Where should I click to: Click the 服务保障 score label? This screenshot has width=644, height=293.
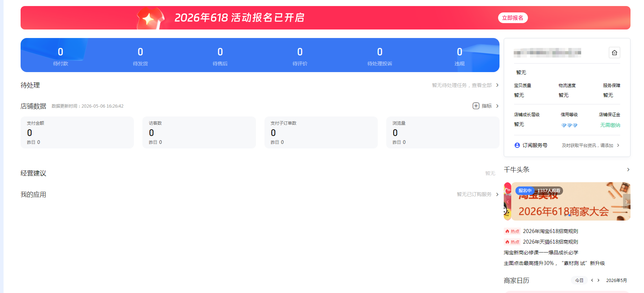pos(612,86)
